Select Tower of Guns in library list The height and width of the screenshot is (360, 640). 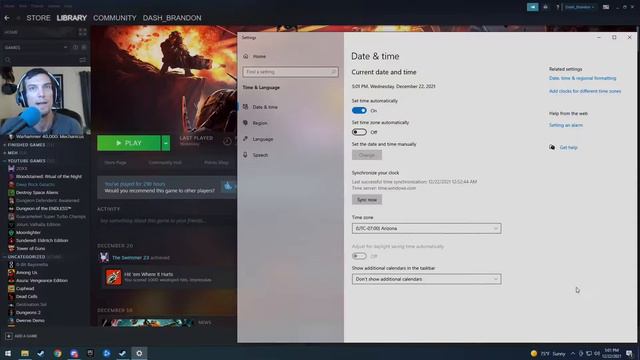click(31, 249)
